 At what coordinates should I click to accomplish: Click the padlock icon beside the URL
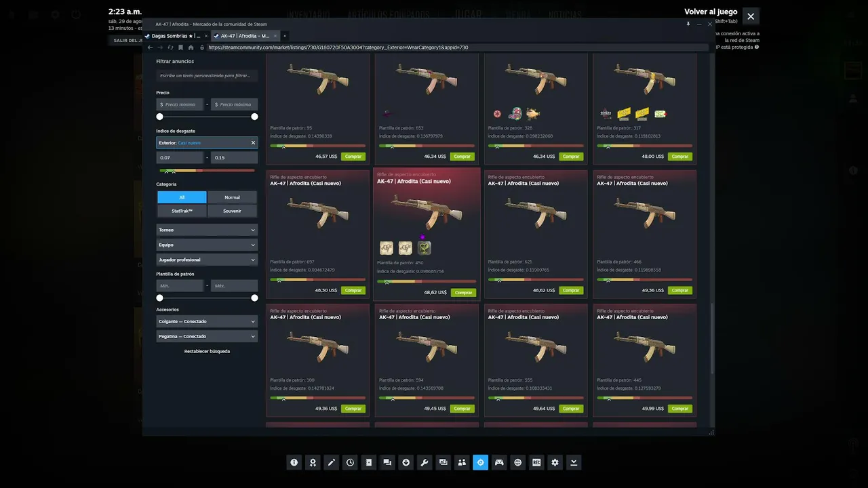coord(202,47)
